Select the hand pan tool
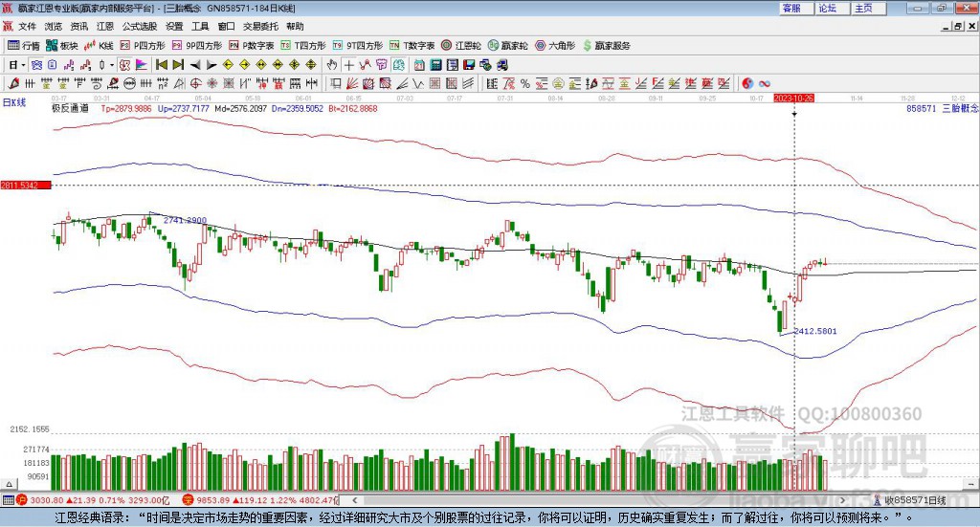This screenshot has width=980, height=527. pyautogui.click(x=332, y=65)
